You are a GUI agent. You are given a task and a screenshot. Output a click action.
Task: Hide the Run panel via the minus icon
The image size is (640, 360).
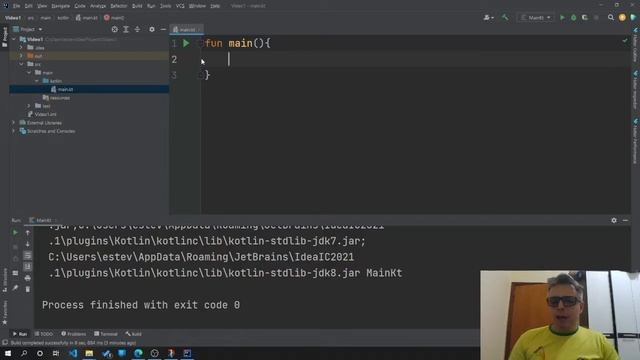tap(625, 220)
